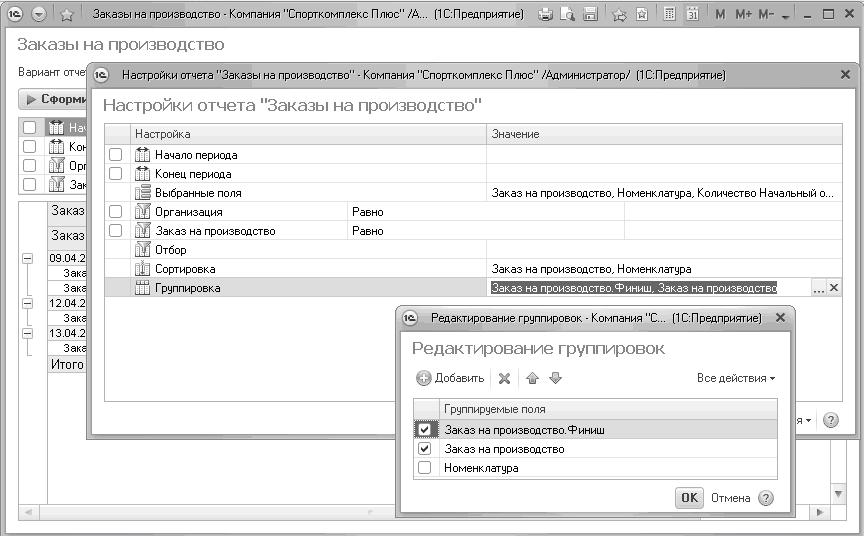Viewport: 864px width, 536px height.
Task: Click horizontal scrollbar right arrow in main window
Action: coord(819,512)
